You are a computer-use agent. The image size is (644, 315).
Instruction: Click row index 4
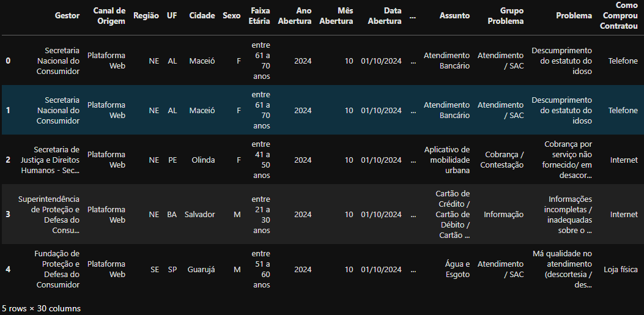click(8, 269)
